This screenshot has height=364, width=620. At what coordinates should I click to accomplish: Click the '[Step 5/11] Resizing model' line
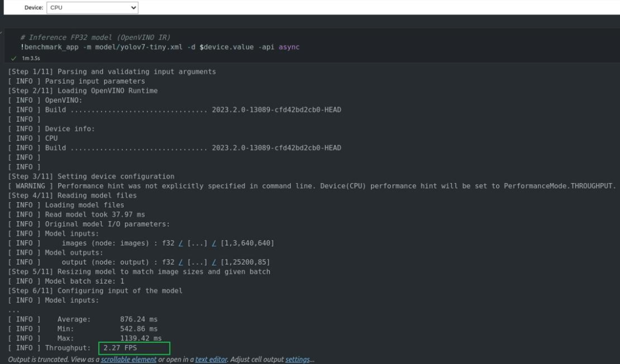(x=139, y=272)
